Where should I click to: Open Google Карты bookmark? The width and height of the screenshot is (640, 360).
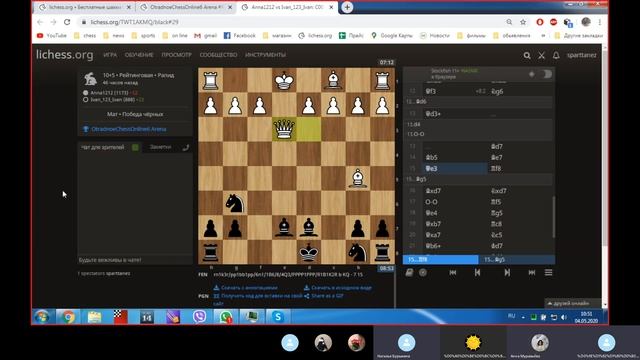click(391, 36)
